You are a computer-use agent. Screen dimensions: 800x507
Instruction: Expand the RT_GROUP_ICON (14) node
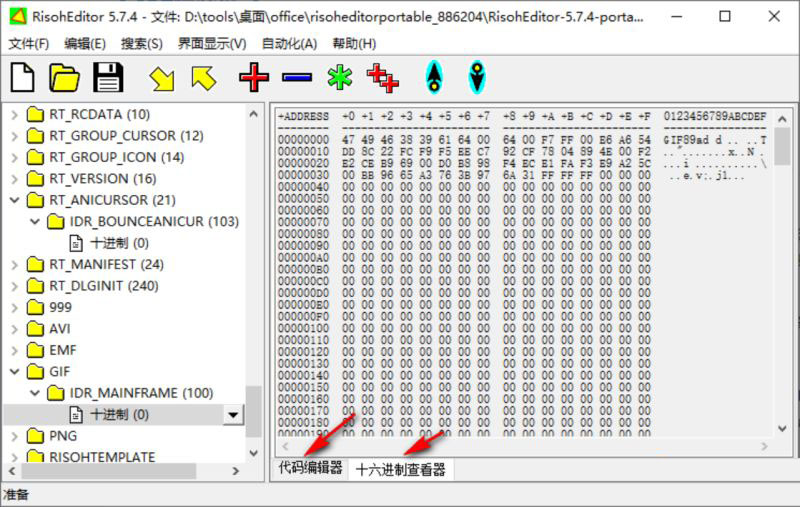[x=15, y=158]
